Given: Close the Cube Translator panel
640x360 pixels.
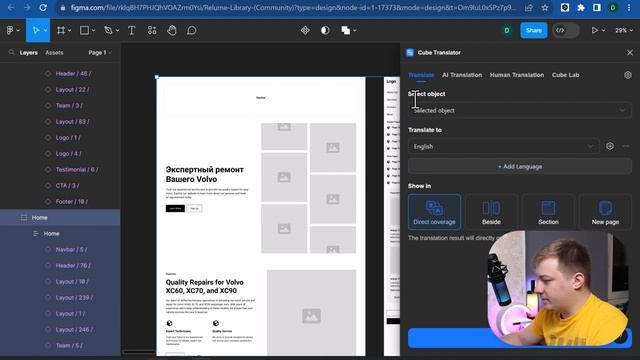Looking at the screenshot, I should coord(630,53).
